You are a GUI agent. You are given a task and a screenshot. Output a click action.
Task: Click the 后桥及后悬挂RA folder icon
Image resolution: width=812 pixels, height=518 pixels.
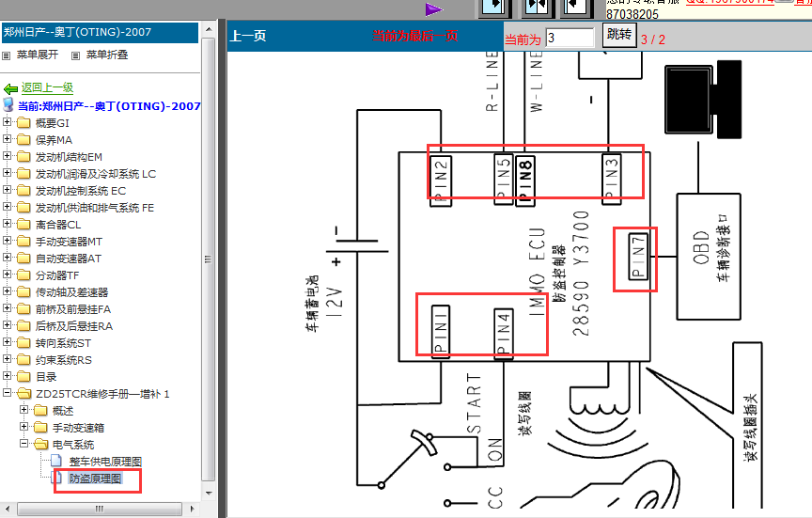pos(23,326)
